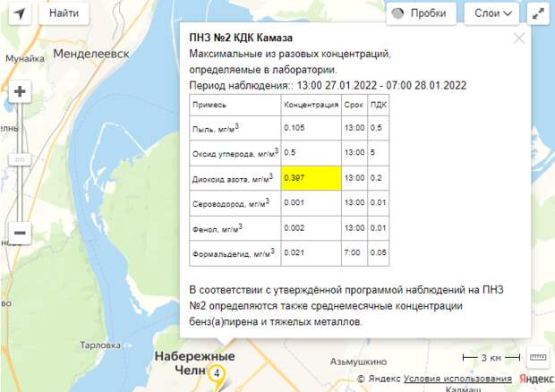Zoom out with the minus button
Screen dimensions: 555x392
pos(20,233)
